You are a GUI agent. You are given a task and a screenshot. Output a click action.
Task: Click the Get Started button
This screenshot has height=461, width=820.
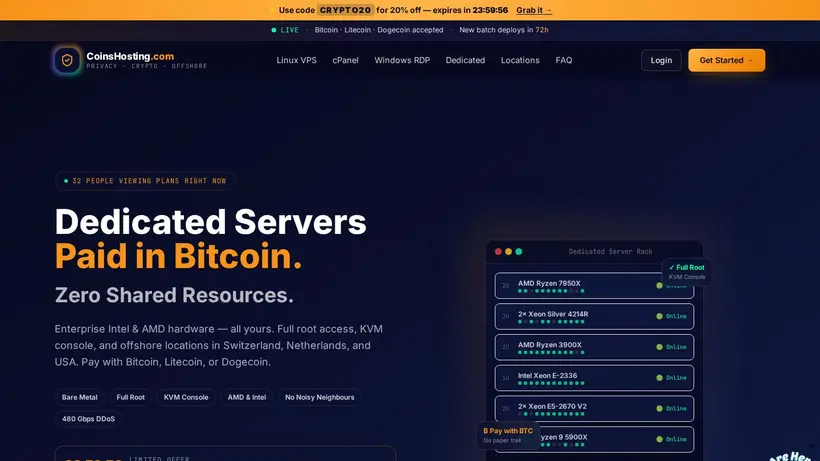(726, 60)
